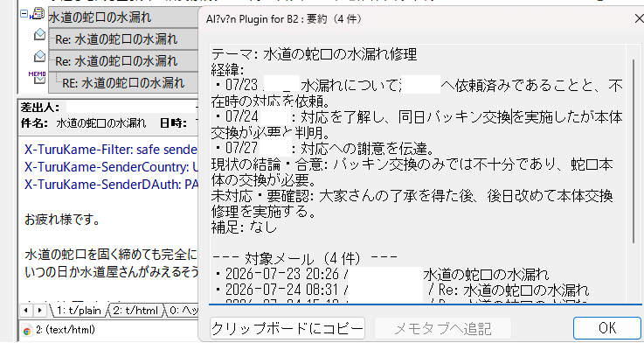The image size is (644, 343).
Task: Close the AI Plugin summary dialog
Action: (x=639, y=19)
